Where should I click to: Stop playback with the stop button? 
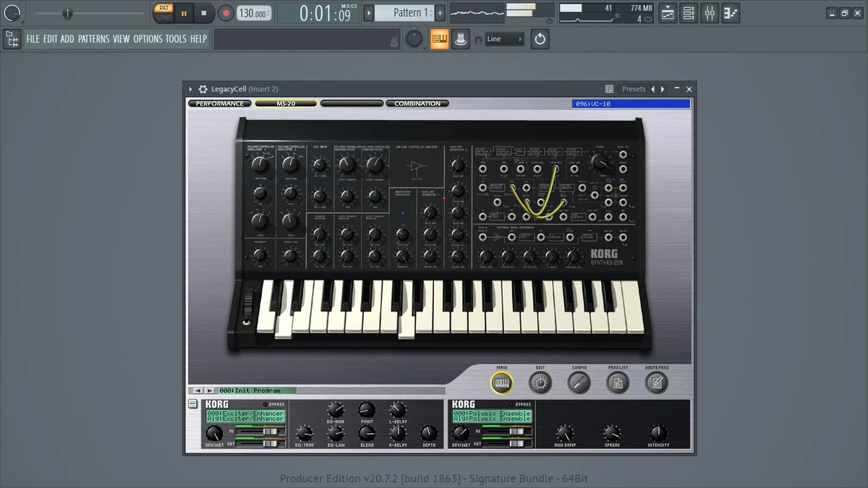tap(203, 13)
